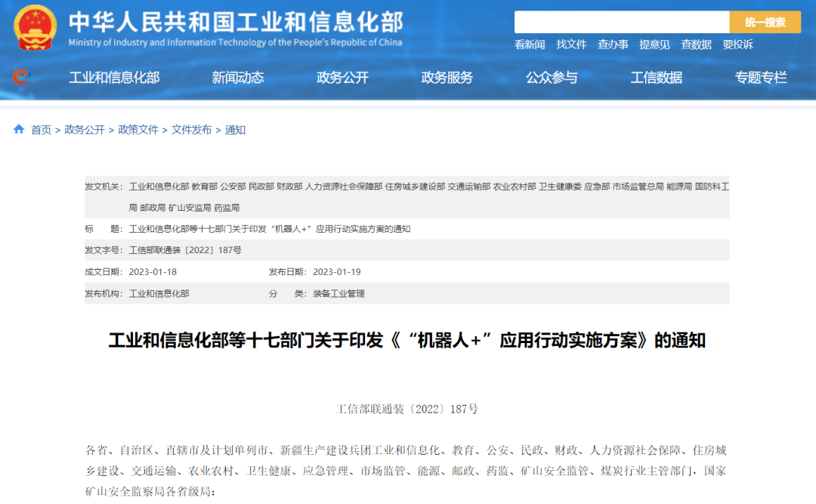Click the 发布机构 value 工业和信息化部
Image resolution: width=816 pixels, height=504 pixels.
[x=159, y=294]
